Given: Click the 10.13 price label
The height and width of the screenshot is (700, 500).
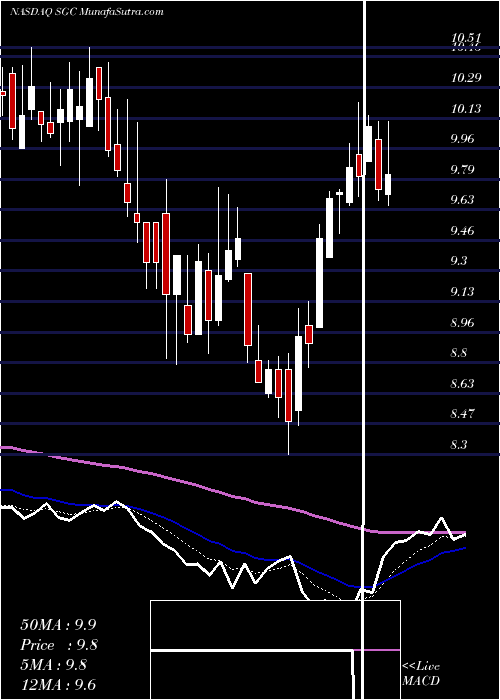Looking at the screenshot, I should coord(466,108).
